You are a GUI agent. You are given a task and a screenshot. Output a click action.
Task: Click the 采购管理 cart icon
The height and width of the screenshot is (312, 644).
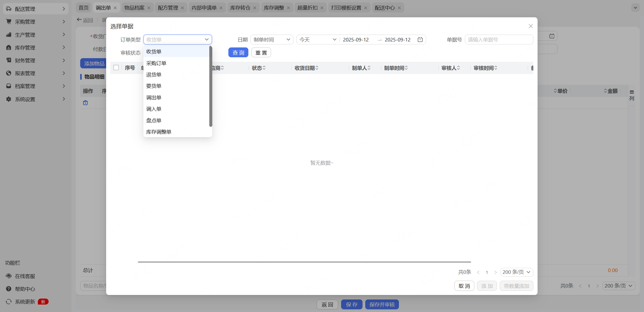9,22
